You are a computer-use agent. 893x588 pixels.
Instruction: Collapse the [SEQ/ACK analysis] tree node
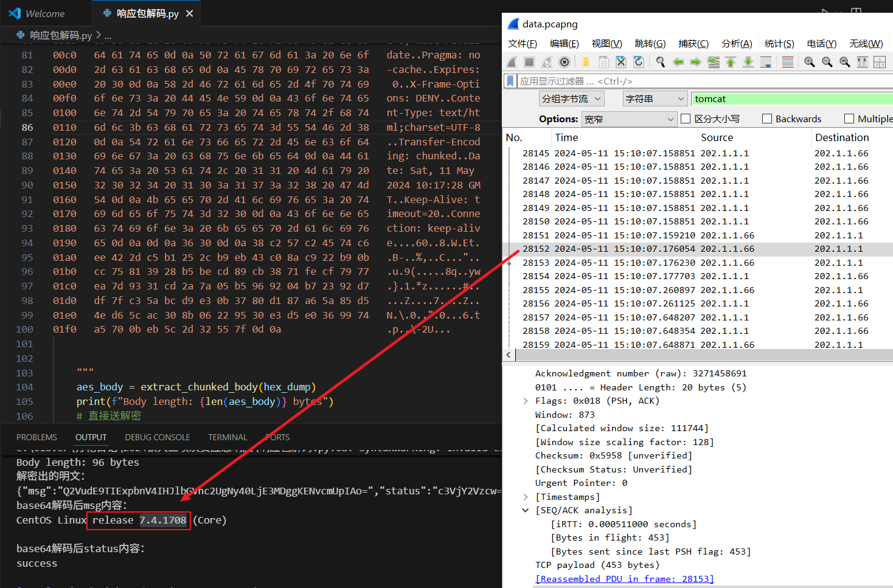coord(525,510)
